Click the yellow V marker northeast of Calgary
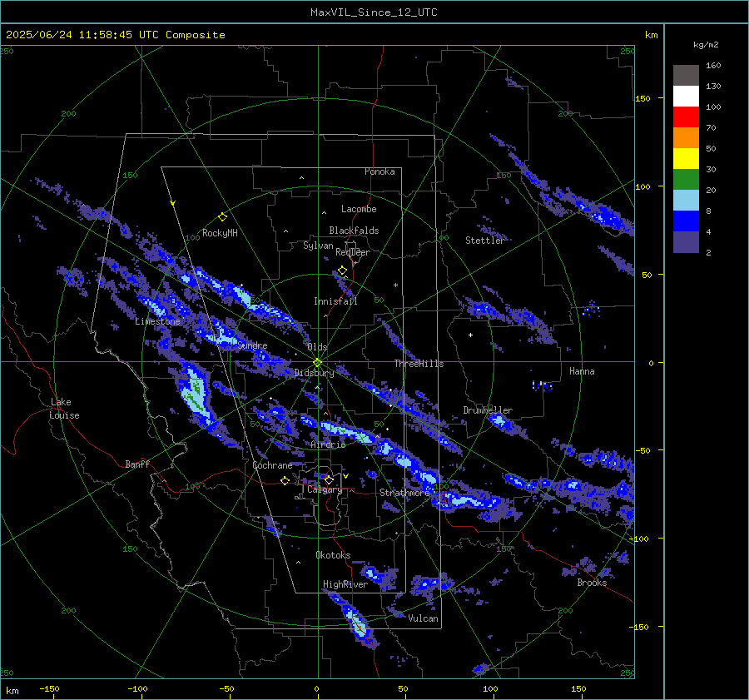749x700 pixels. click(346, 476)
